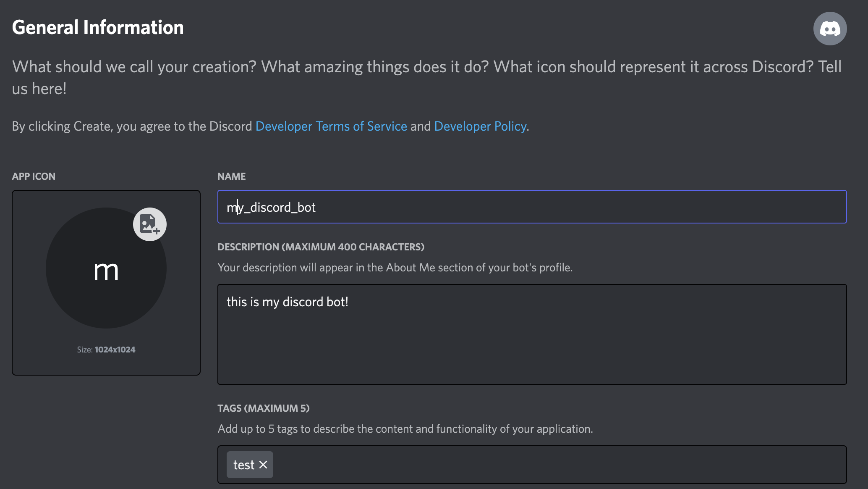Click the TAGS (MAXIMUM 5) label

point(263,408)
